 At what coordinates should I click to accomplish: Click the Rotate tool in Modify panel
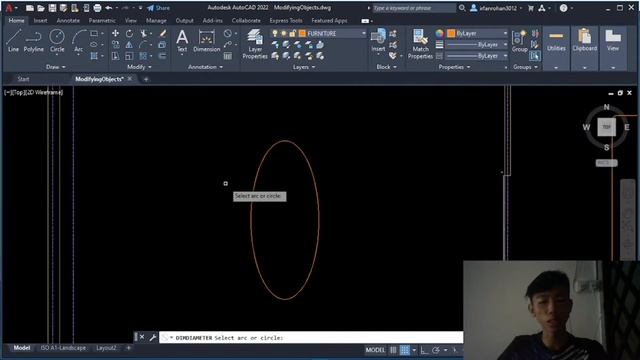(x=129, y=33)
